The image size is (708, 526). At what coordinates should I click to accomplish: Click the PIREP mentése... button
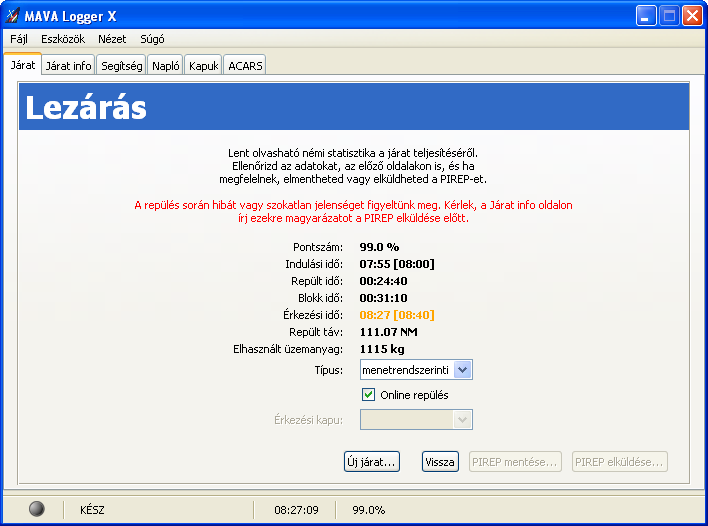tap(515, 461)
